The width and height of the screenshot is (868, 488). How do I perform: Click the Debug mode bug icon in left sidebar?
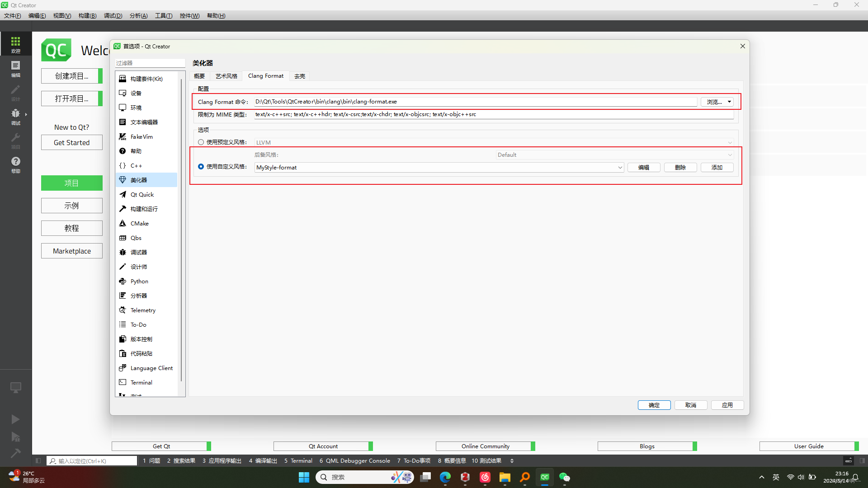[x=15, y=113]
